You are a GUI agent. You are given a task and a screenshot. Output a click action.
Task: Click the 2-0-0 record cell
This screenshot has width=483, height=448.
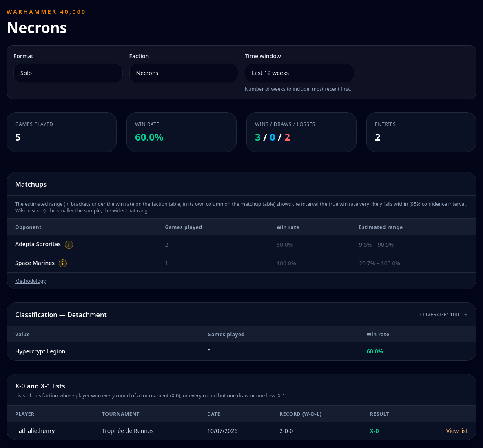point(286,431)
